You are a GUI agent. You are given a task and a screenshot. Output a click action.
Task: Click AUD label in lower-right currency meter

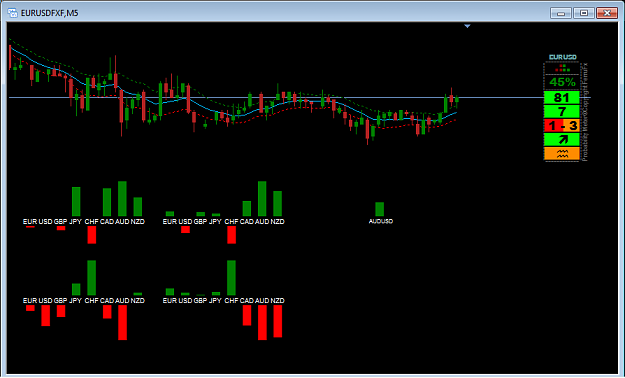pos(262,301)
